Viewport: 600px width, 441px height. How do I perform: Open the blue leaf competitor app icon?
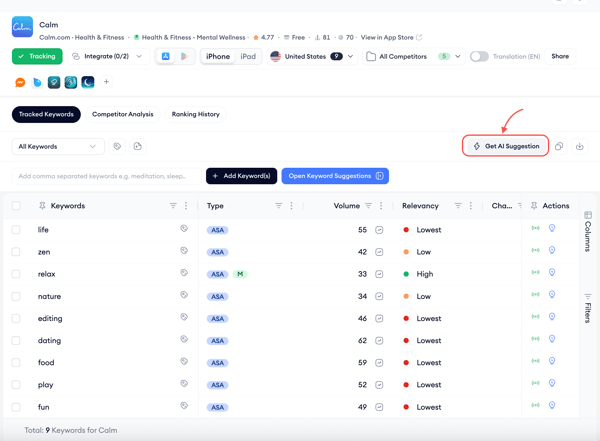point(37,82)
